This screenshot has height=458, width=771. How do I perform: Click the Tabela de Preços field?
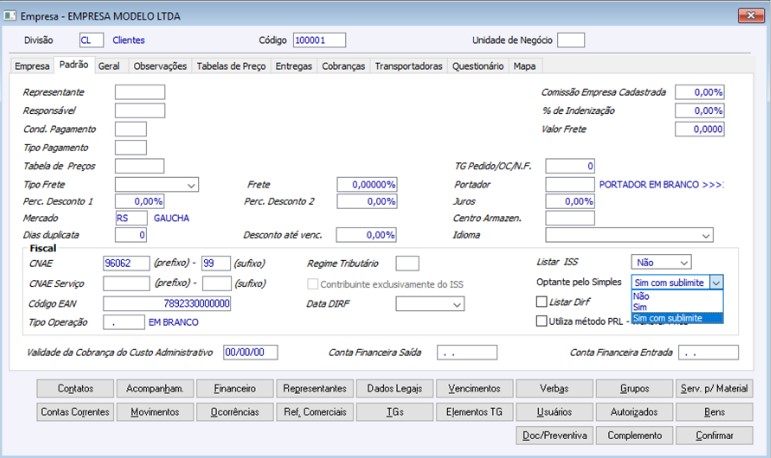tap(140, 166)
